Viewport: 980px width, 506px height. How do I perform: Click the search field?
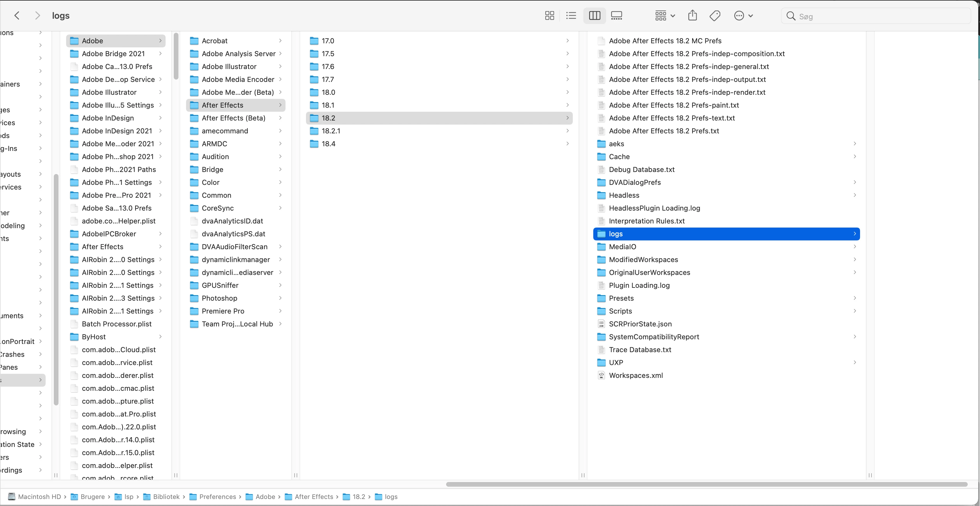coord(875,16)
